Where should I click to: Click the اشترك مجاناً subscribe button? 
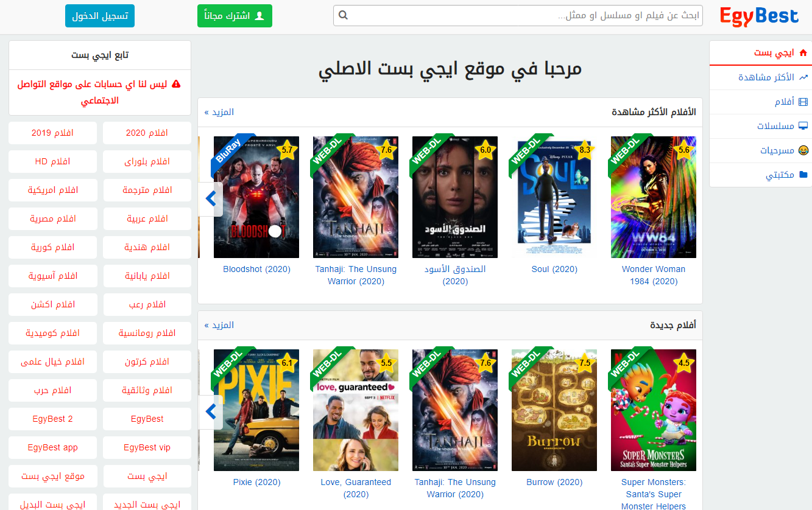(235, 16)
